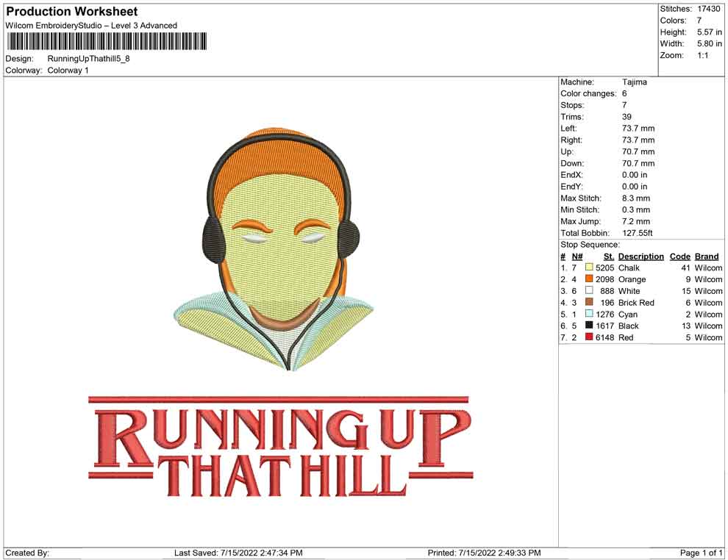Click the EndX value '0.00 in'

635,174
